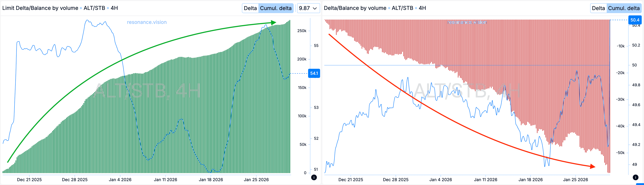Viewport: 644px width, 185px height.
Task: Click the Jan 18 2026 marker on the right chart
Action: [x=531, y=179]
